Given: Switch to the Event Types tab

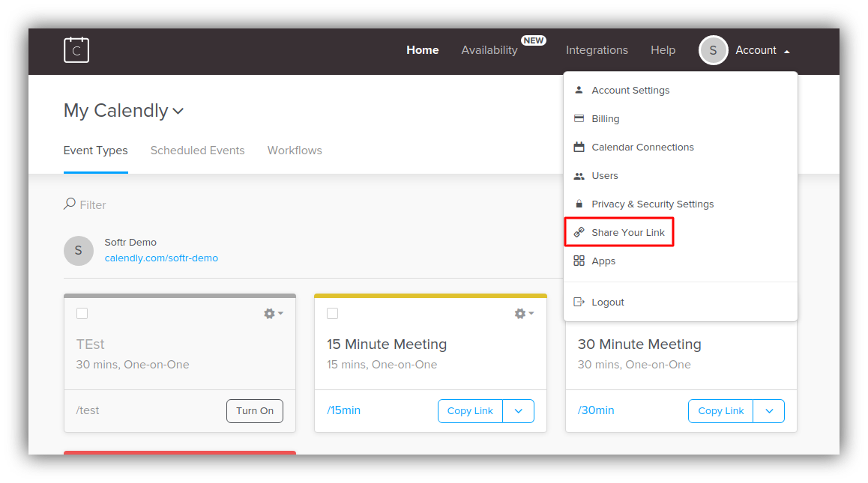Looking at the screenshot, I should click(x=96, y=151).
